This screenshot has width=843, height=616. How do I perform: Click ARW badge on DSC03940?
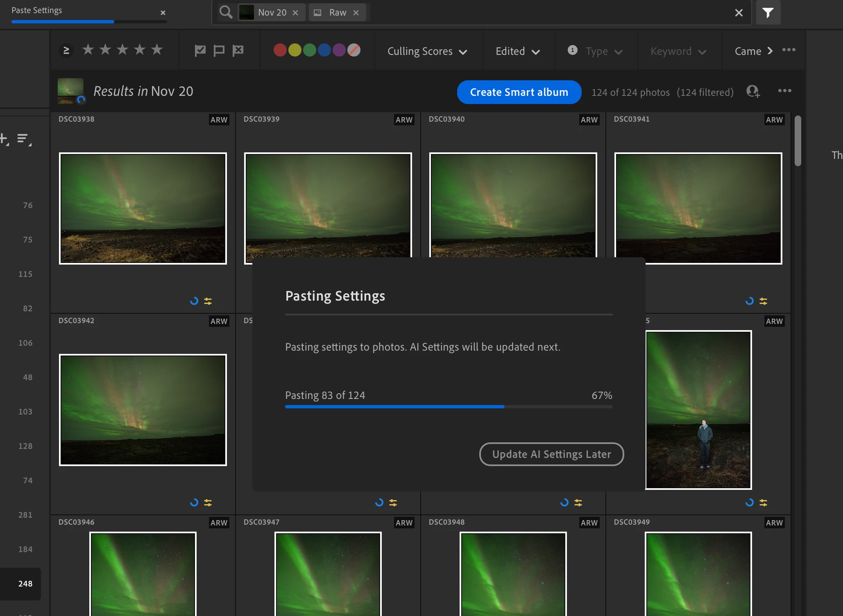[x=589, y=120]
